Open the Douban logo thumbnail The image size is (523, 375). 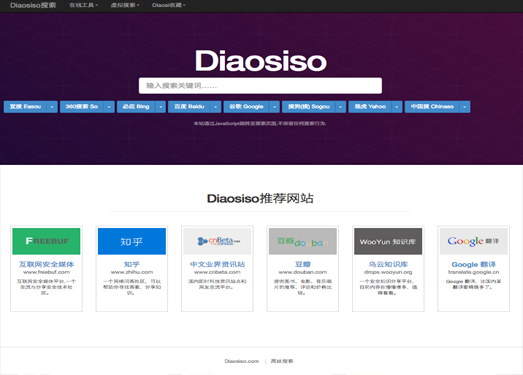pyautogui.click(x=303, y=241)
